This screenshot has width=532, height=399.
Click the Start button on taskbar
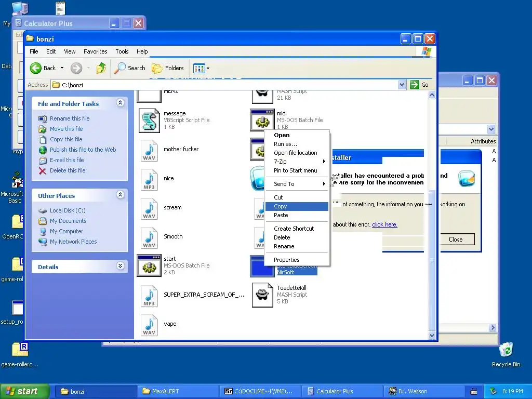pyautogui.click(x=24, y=391)
